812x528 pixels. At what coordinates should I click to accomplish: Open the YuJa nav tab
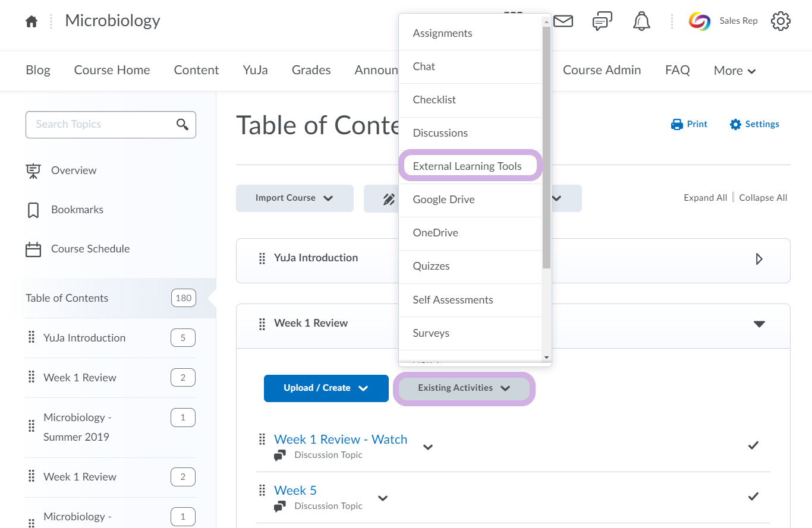[255, 70]
